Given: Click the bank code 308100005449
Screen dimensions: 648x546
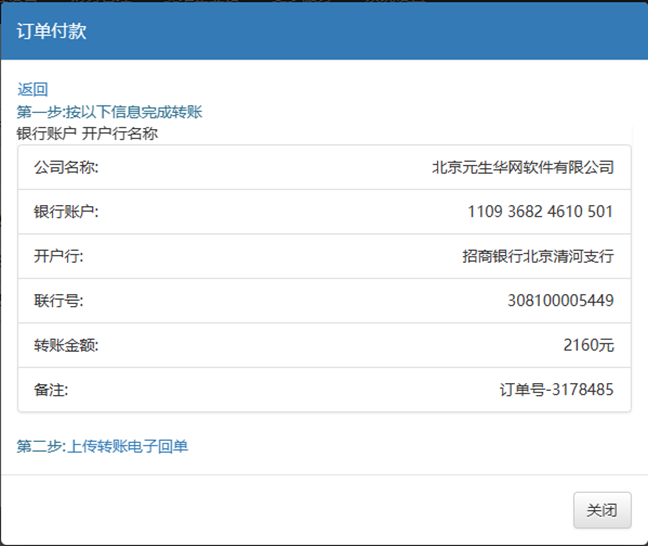Looking at the screenshot, I should (560, 300).
